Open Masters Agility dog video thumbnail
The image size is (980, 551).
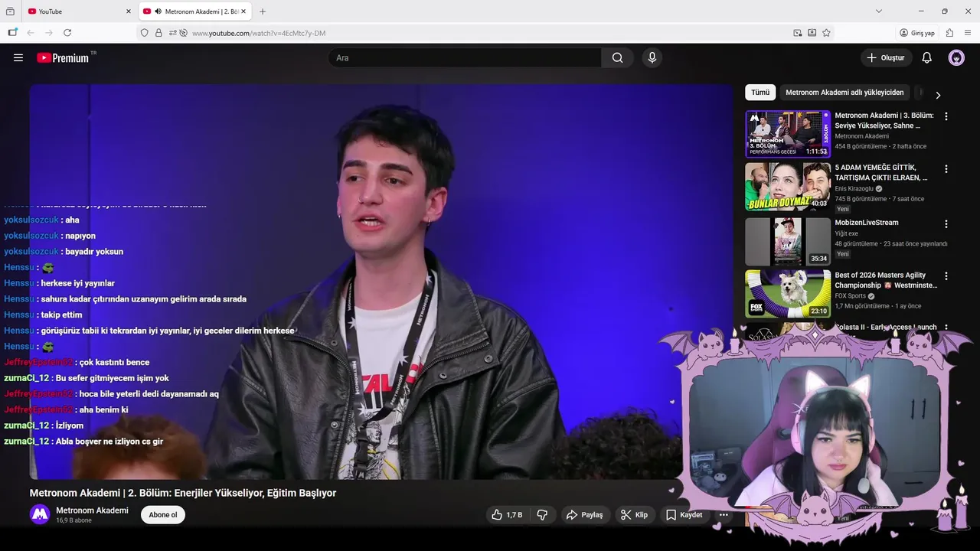(x=788, y=293)
